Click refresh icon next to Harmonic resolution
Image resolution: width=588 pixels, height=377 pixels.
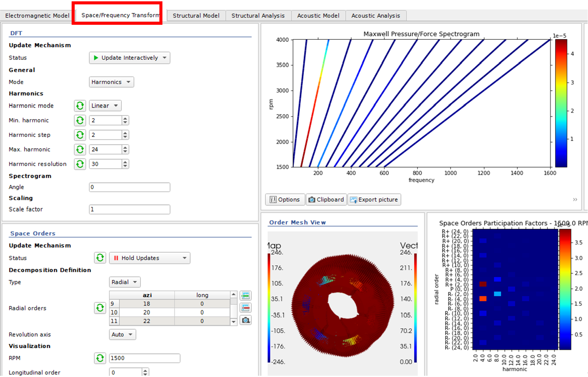point(80,164)
